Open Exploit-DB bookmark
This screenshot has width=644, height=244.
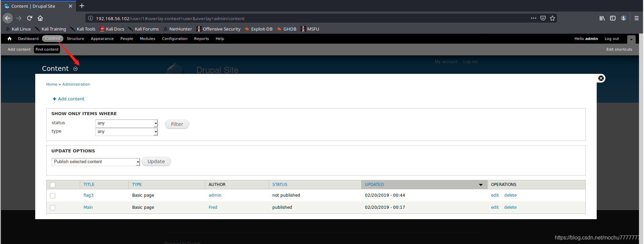pyautogui.click(x=259, y=29)
